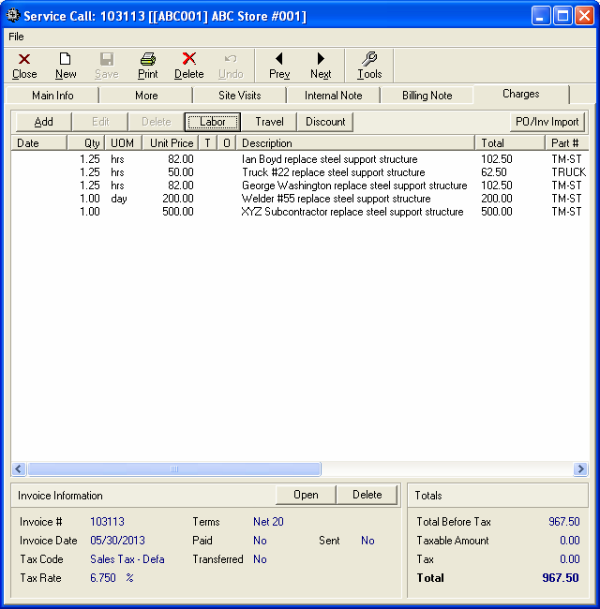Switch to the Main Info tab

coord(52,96)
